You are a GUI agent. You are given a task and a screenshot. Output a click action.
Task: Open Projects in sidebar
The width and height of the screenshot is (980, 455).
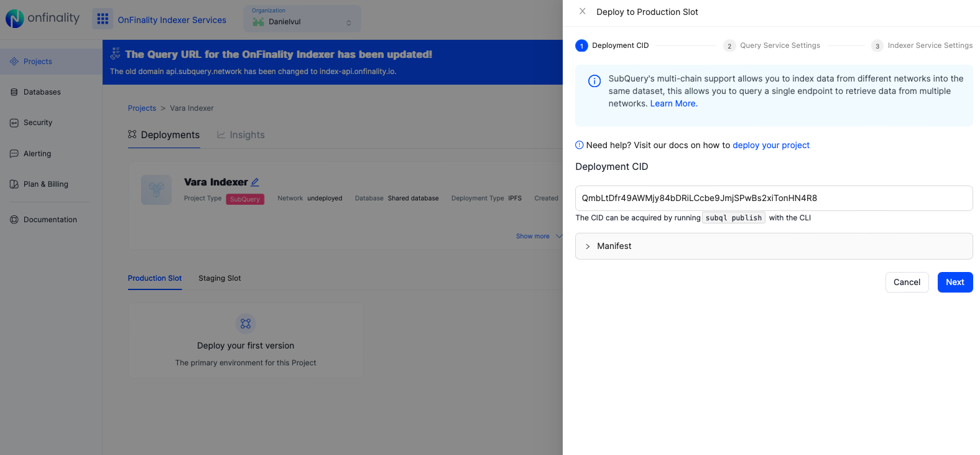tap(51, 62)
